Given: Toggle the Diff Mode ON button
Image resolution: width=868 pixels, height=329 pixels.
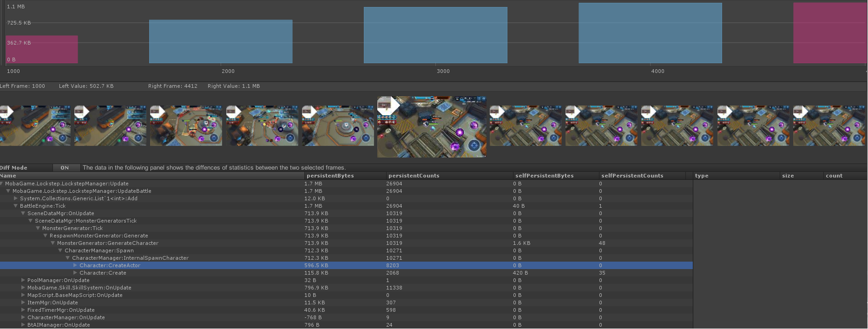Looking at the screenshot, I should [x=65, y=168].
